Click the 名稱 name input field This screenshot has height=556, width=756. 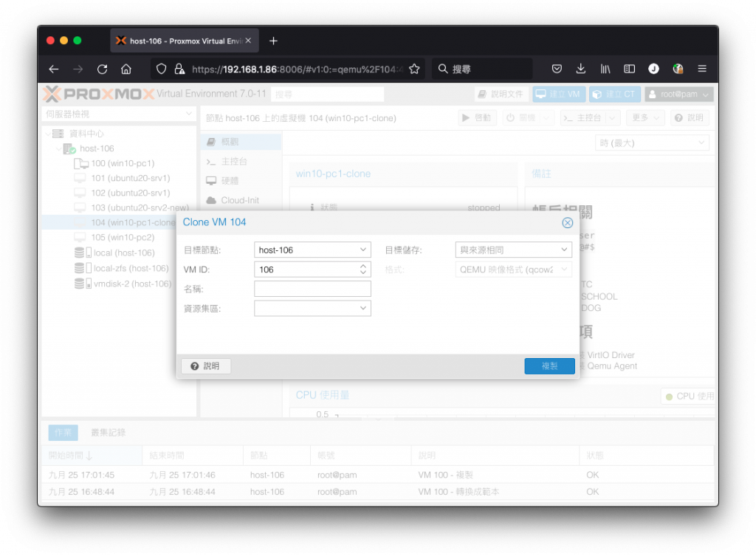(312, 289)
